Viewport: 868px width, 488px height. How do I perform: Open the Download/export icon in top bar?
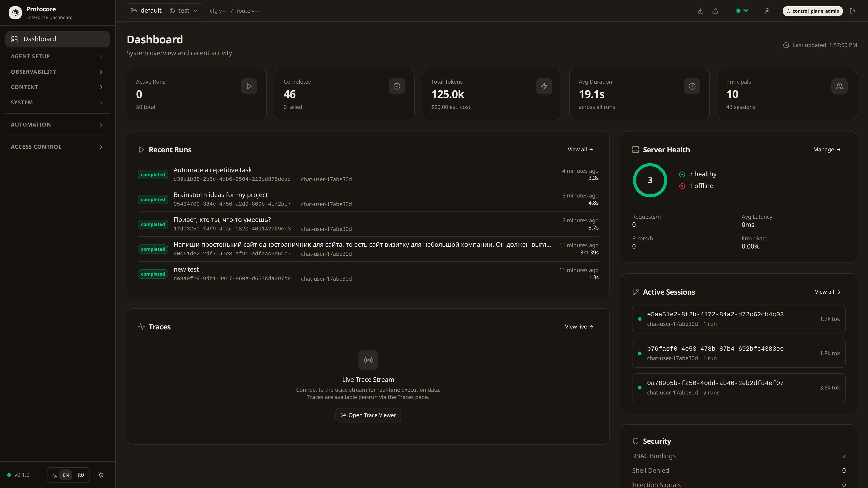[x=701, y=11]
